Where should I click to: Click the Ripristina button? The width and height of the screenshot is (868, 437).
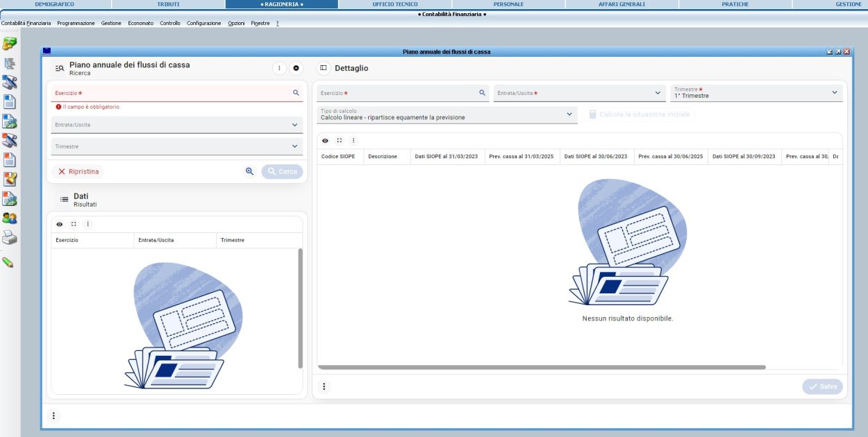(78, 171)
